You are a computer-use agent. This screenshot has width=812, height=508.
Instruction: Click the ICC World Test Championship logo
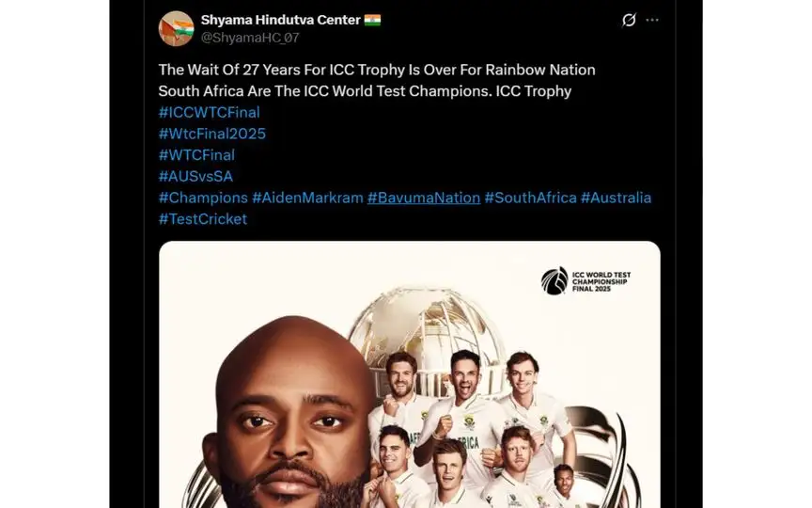click(586, 281)
